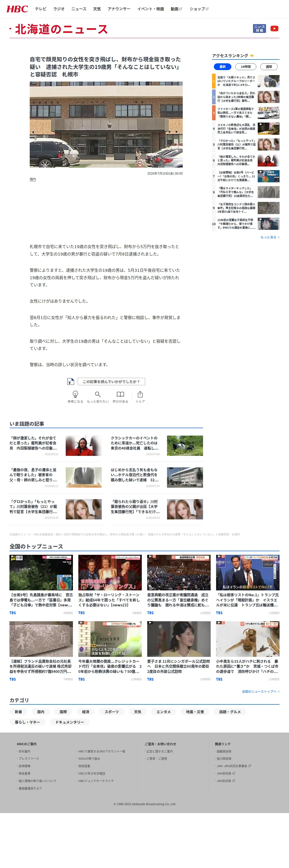The image size is (289, 868).
Task: Click 旭川放送局 in the footer
Action: coord(224,758)
